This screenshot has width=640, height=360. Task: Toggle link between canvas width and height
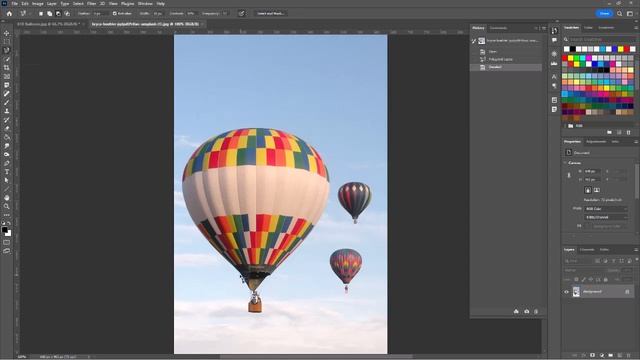coord(569,176)
